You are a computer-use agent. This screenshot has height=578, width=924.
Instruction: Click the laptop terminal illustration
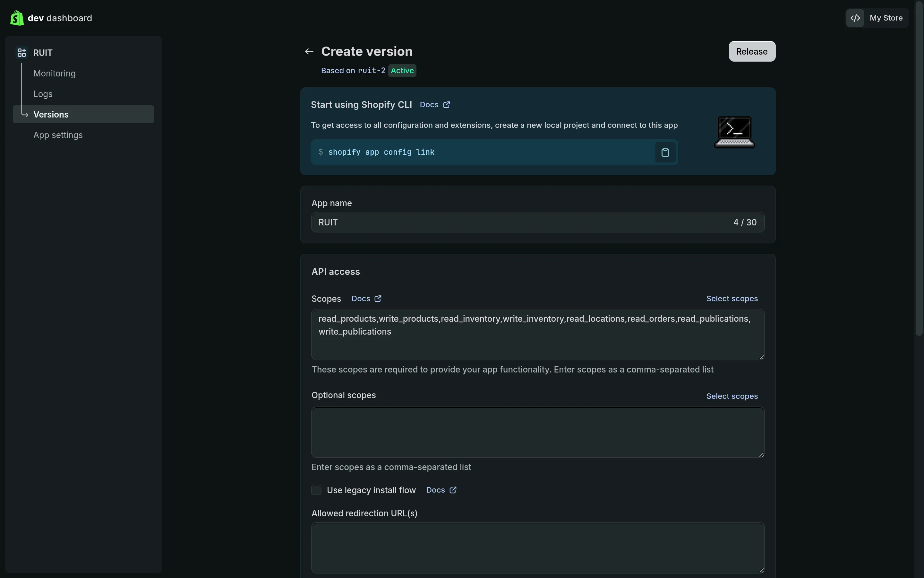pos(735,132)
